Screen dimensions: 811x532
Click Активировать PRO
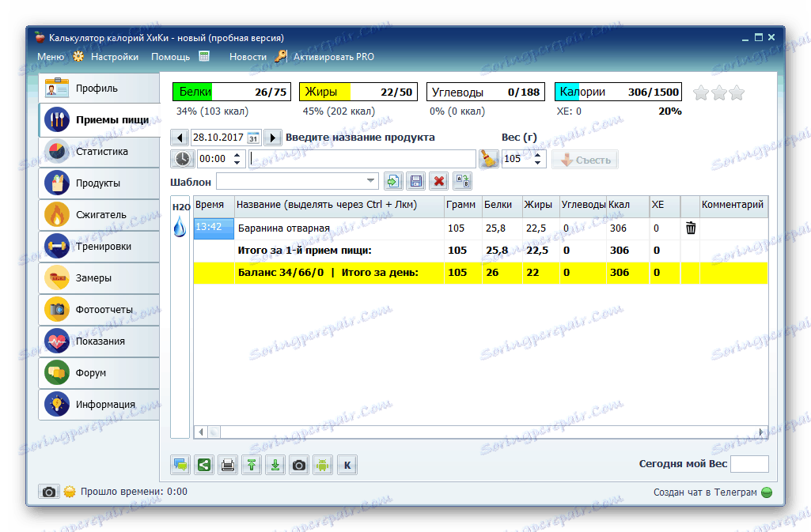pyautogui.click(x=334, y=57)
